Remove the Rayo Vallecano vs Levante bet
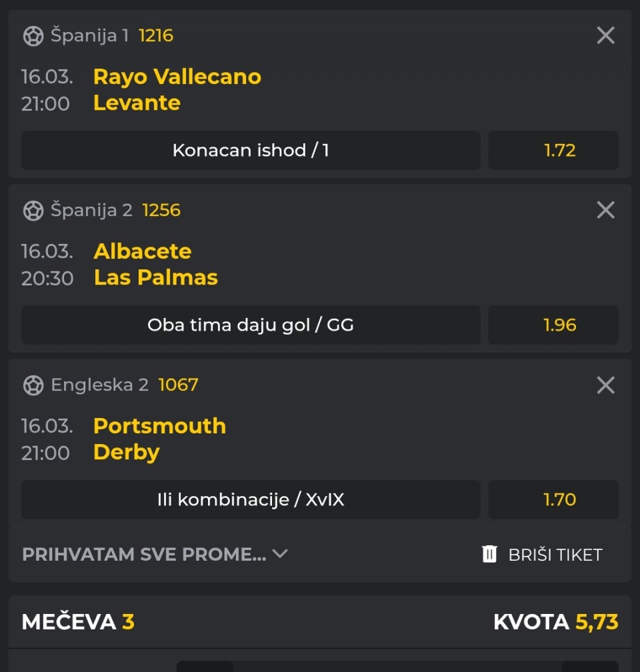Screen dimensions: 640x672 605,35
